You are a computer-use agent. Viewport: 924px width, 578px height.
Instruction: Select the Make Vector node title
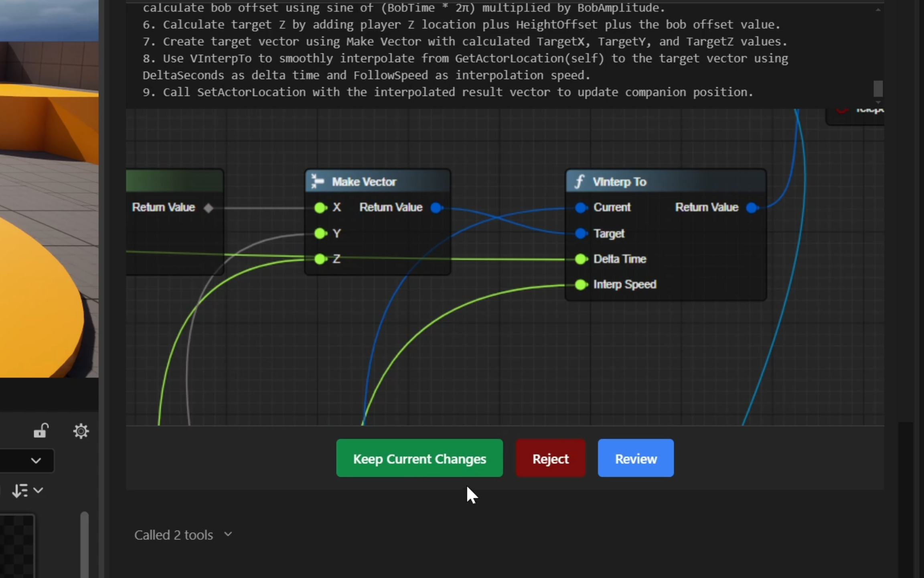364,182
